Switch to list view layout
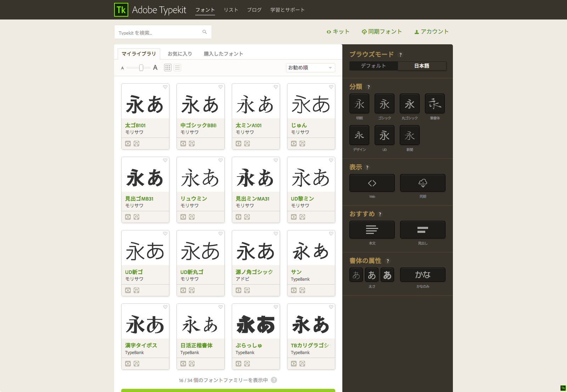The image size is (567, 392). coord(177,67)
